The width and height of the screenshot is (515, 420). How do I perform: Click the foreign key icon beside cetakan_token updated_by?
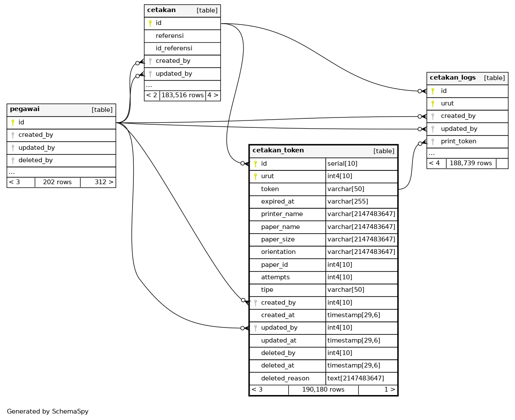[256, 328]
